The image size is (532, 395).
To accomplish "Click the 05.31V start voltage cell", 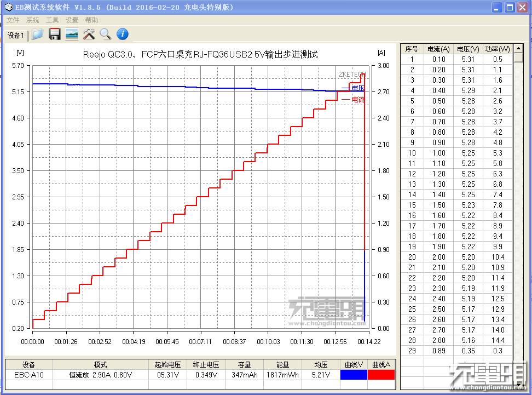I will coord(167,375).
